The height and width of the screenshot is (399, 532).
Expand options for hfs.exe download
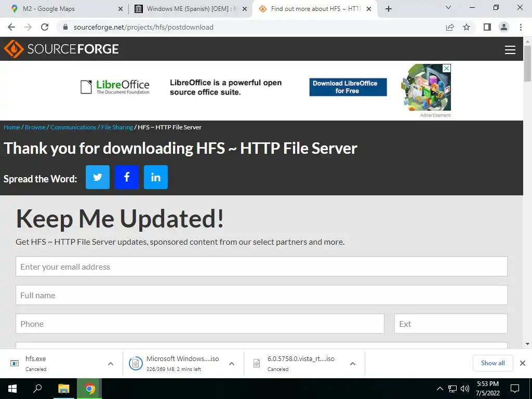click(x=111, y=364)
